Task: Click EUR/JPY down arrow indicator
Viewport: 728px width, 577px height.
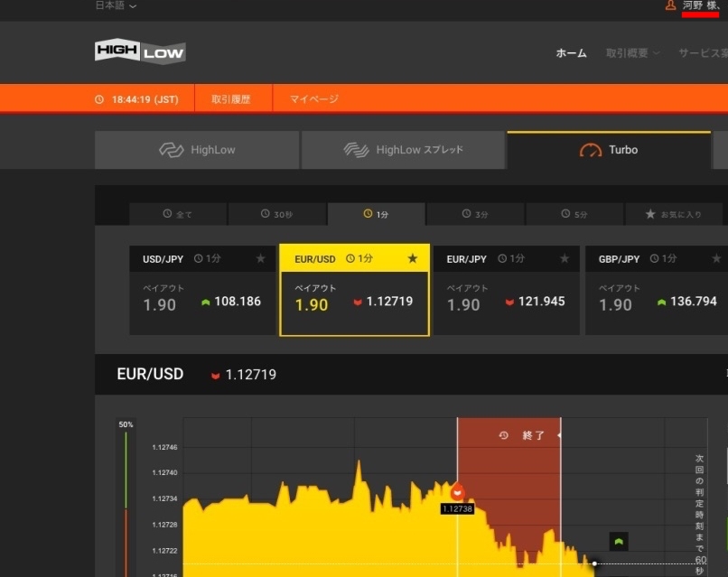Action: [509, 302]
